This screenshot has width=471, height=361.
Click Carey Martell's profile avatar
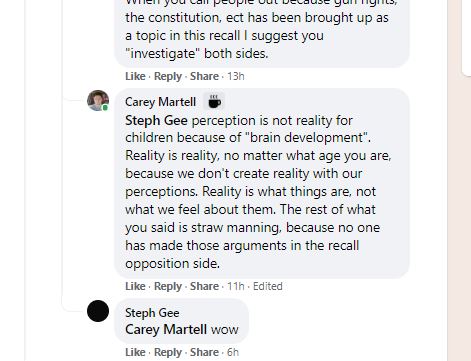pyautogui.click(x=98, y=101)
